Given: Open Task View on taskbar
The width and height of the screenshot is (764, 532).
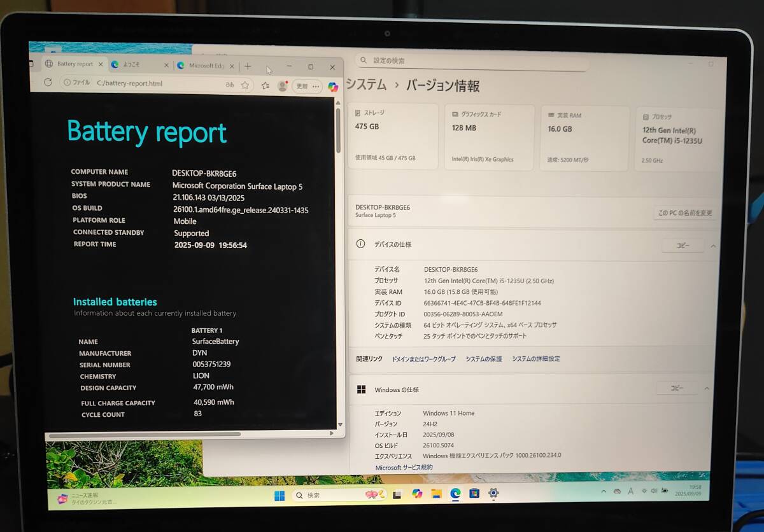Looking at the screenshot, I should (x=397, y=494).
